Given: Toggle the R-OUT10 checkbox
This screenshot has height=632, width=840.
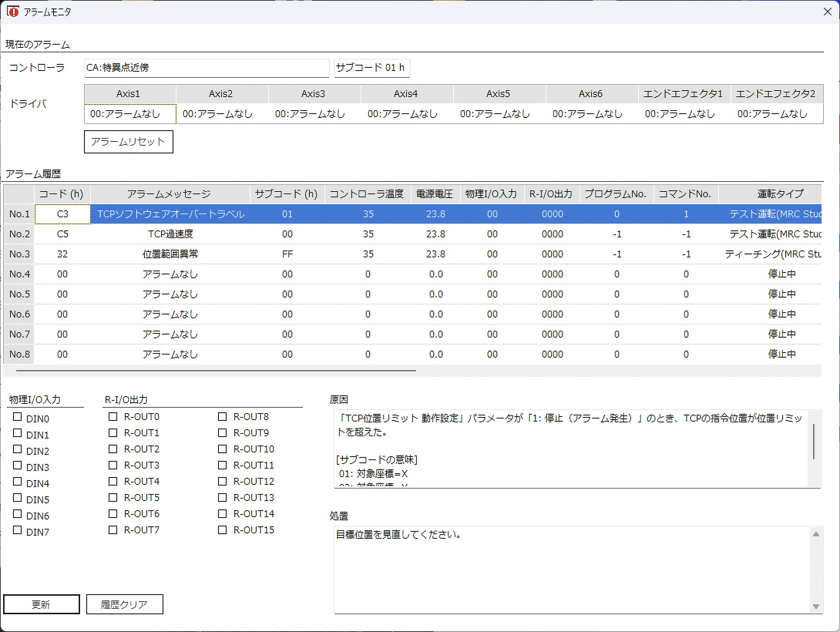Looking at the screenshot, I should 222,449.
